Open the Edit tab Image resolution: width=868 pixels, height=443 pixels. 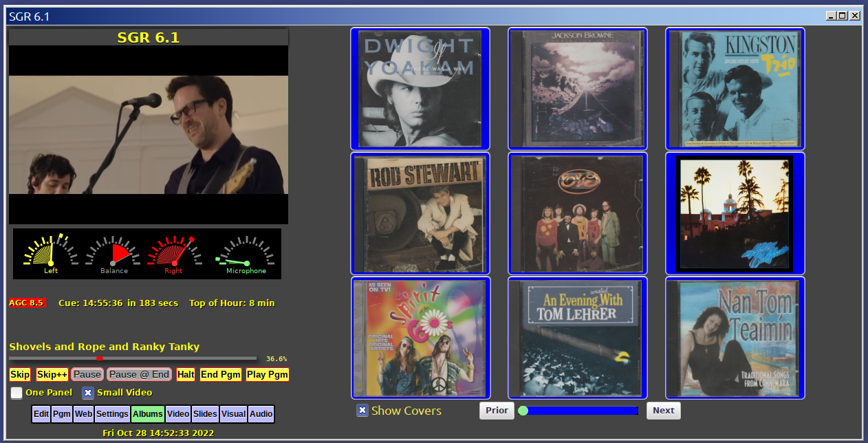(x=41, y=414)
